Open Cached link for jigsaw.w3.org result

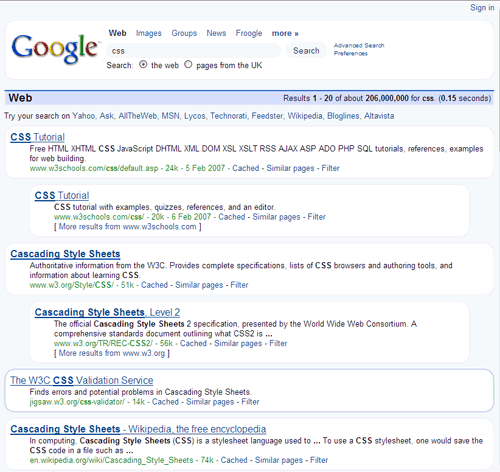click(x=165, y=402)
